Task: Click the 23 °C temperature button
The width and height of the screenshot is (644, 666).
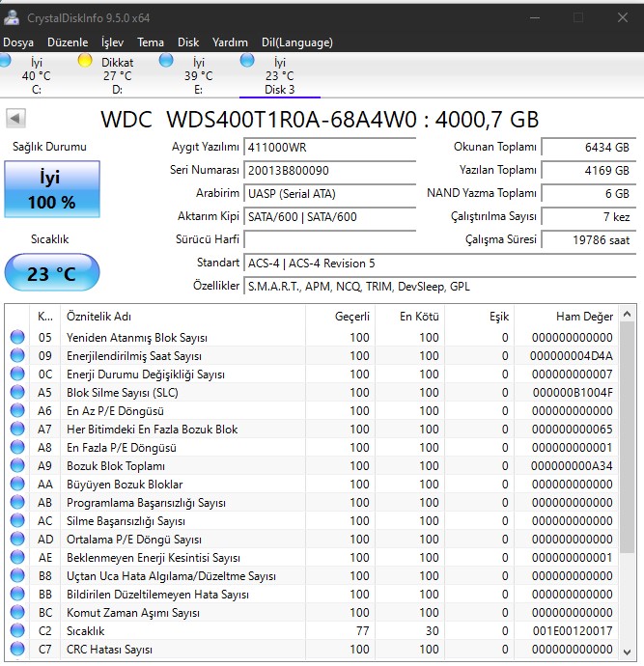Action: tap(52, 273)
